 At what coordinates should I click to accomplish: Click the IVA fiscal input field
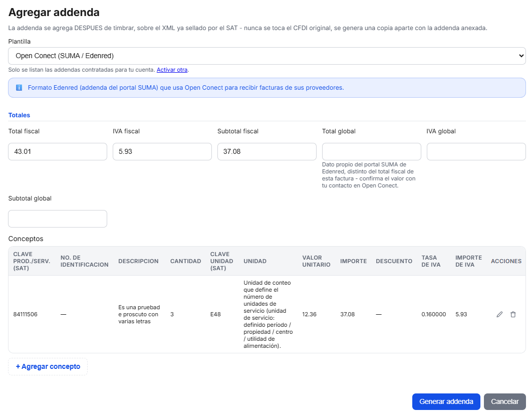162,151
